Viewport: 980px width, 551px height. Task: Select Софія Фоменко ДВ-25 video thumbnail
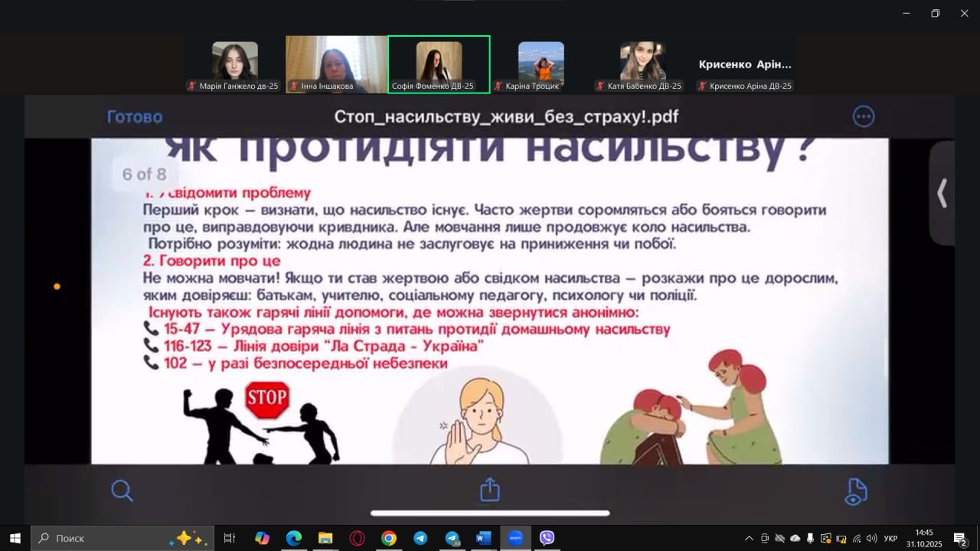pos(439,64)
